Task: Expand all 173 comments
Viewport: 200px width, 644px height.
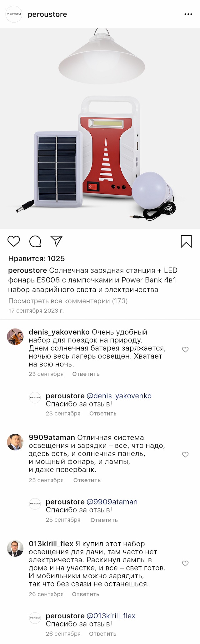Action: tap(68, 301)
